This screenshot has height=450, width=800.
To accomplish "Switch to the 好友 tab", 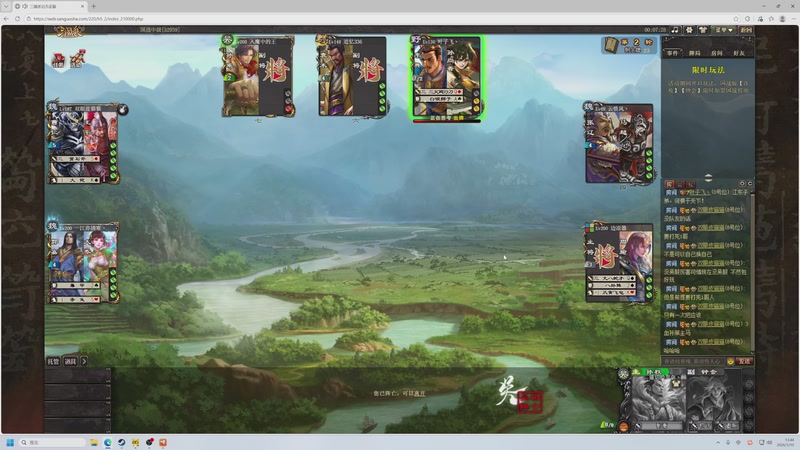I will 739,53.
